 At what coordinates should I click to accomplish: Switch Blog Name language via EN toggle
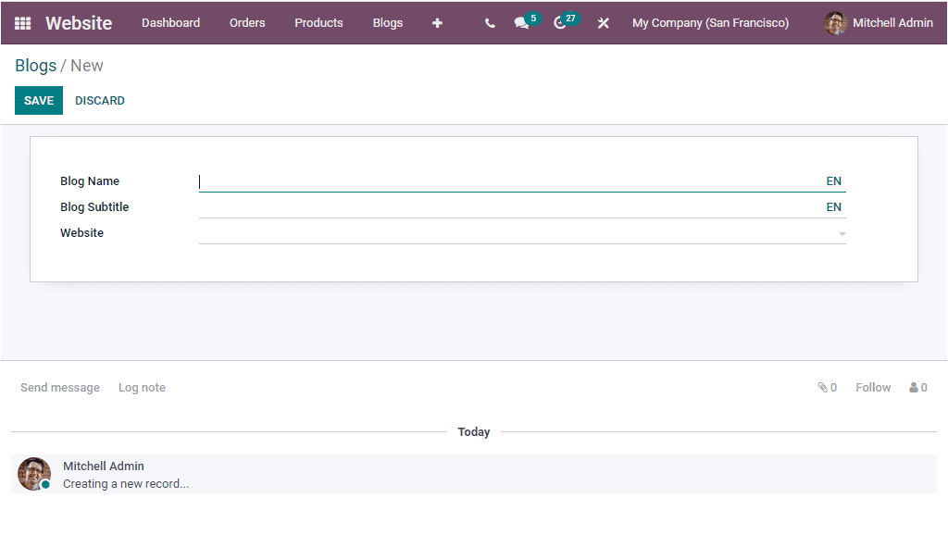coord(833,180)
